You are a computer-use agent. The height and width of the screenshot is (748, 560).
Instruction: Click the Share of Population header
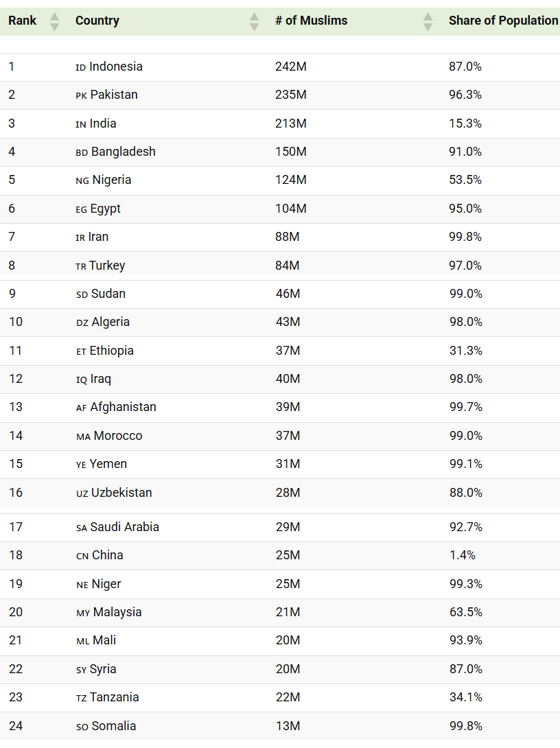pyautogui.click(x=503, y=21)
